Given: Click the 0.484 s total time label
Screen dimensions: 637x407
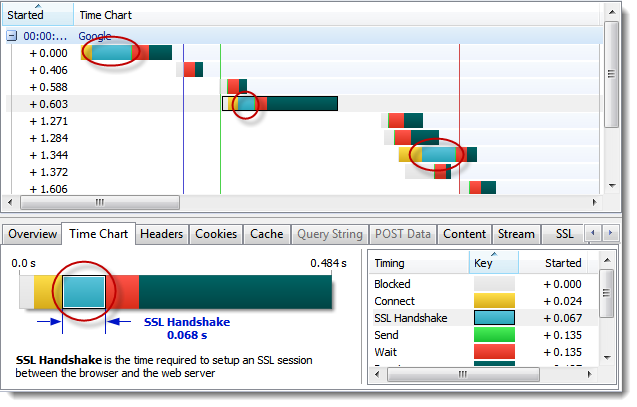Looking at the screenshot, I should [x=328, y=263].
